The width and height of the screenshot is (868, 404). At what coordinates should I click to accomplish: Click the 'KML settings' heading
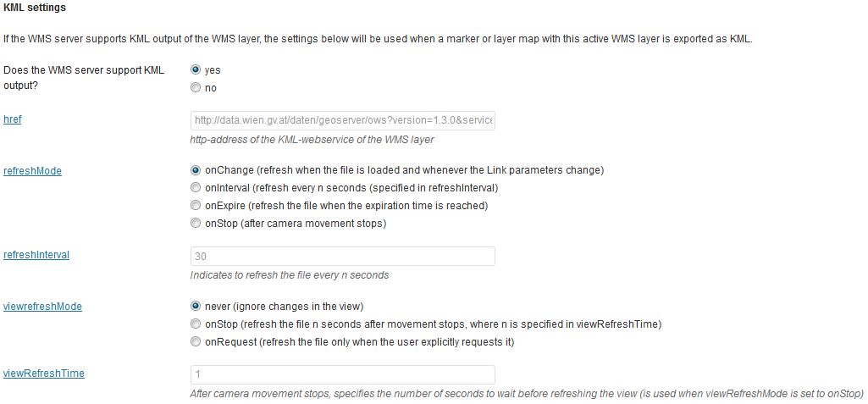(35, 8)
